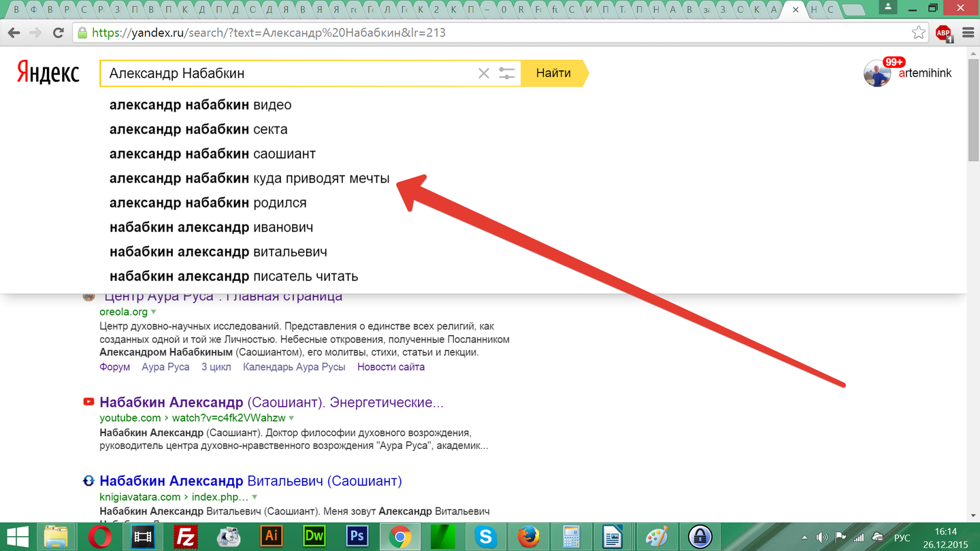Click the Adblock Plus extension icon
Image resolution: width=980 pixels, height=551 pixels.
943,33
